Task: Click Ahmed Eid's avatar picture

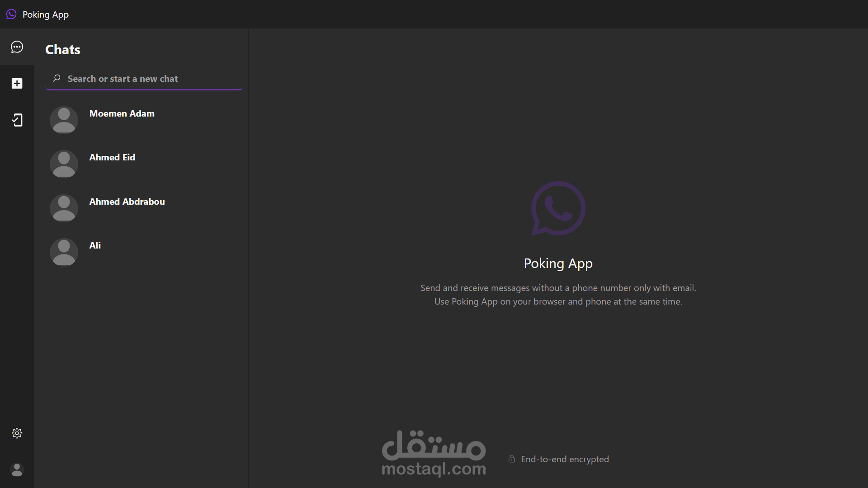Action: tap(64, 164)
